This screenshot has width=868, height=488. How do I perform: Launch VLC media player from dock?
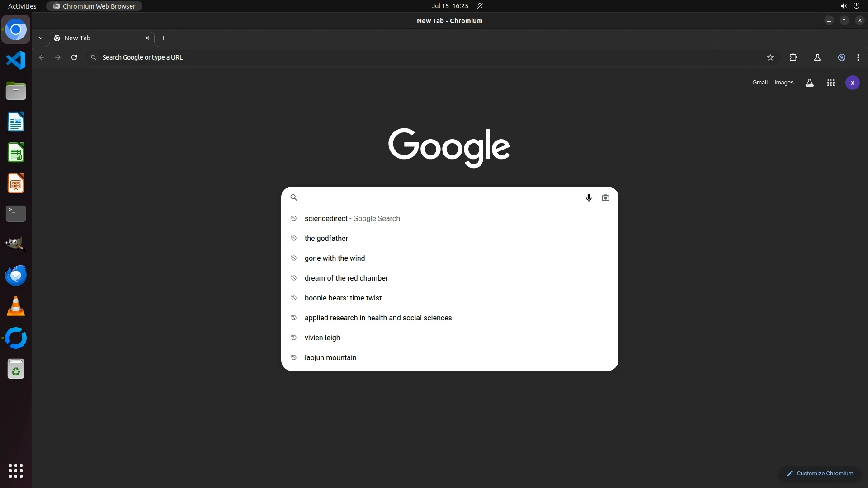pos(16,306)
